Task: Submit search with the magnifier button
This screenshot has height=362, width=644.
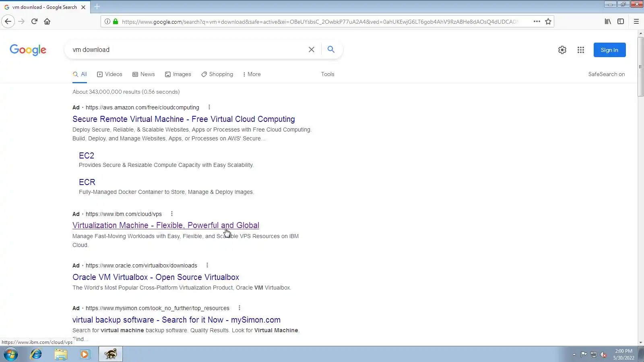Action: (331, 49)
